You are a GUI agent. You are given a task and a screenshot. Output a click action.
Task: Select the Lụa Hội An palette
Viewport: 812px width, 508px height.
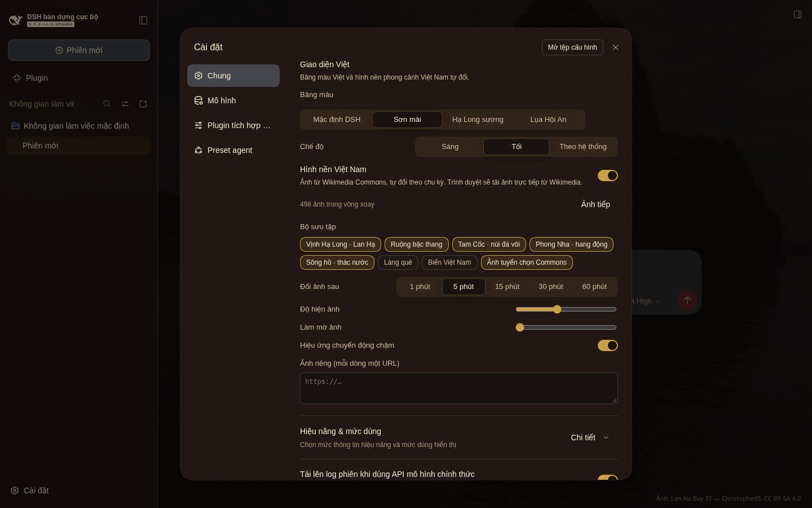click(548, 120)
